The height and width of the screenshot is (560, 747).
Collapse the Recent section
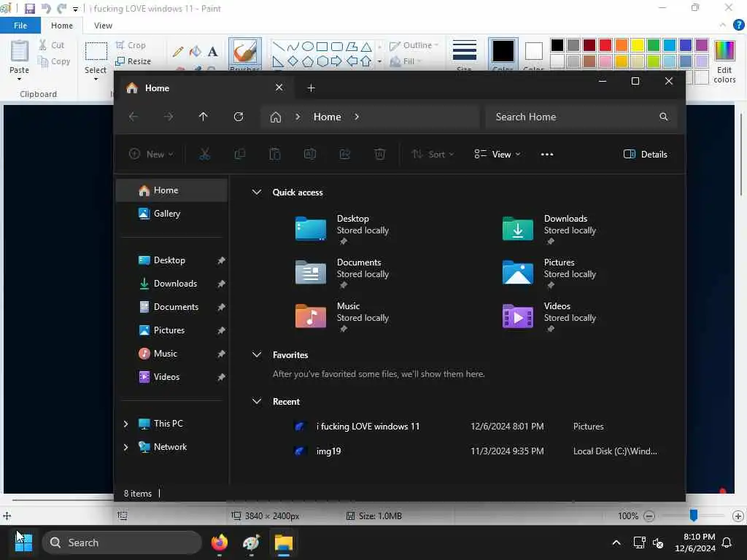[x=256, y=401]
